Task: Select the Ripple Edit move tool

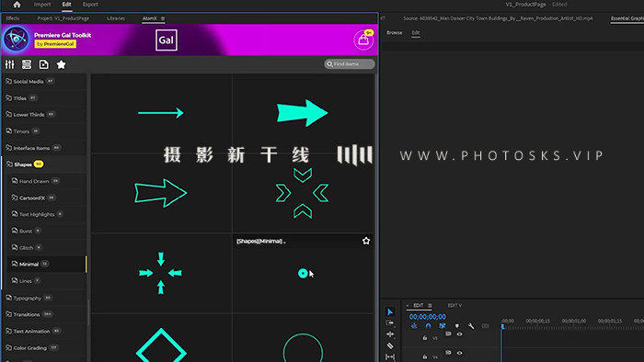Action: click(x=390, y=334)
